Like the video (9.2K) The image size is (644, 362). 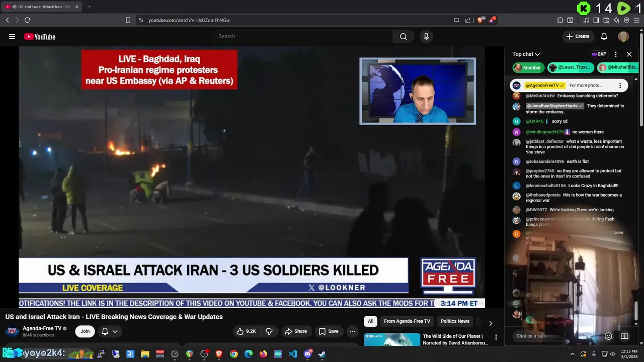click(247, 331)
